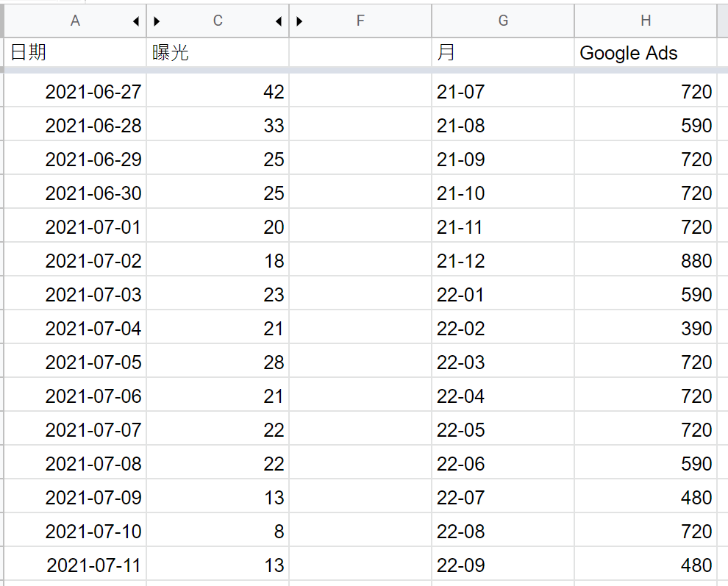Click the month cell 21-12

click(x=503, y=261)
